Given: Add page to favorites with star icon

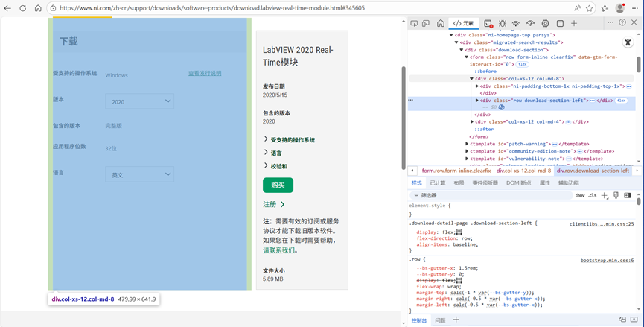Looking at the screenshot, I should (x=590, y=8).
